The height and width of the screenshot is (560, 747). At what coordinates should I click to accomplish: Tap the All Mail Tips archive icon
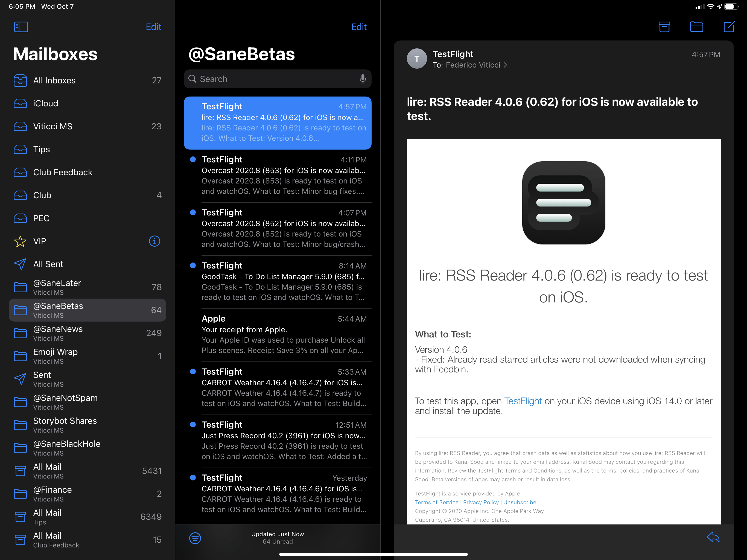coord(20,517)
